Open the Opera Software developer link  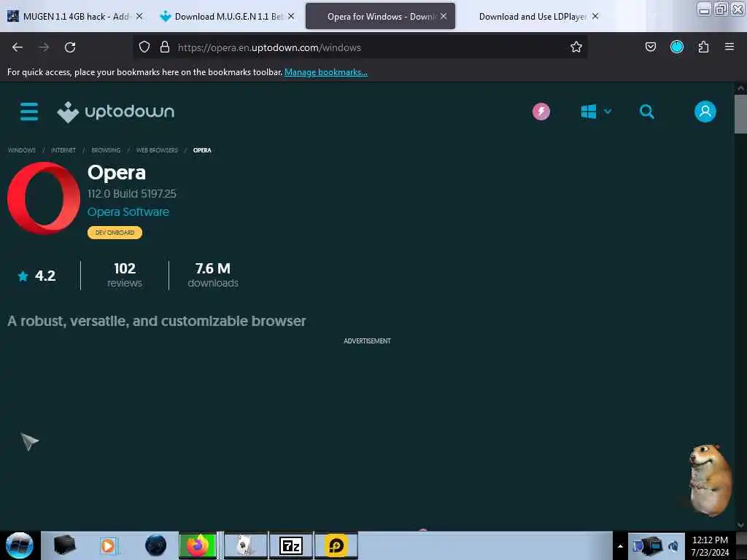pos(128,212)
